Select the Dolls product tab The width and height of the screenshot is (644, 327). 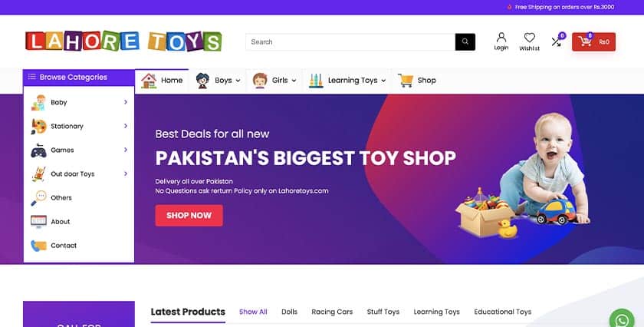tap(289, 312)
